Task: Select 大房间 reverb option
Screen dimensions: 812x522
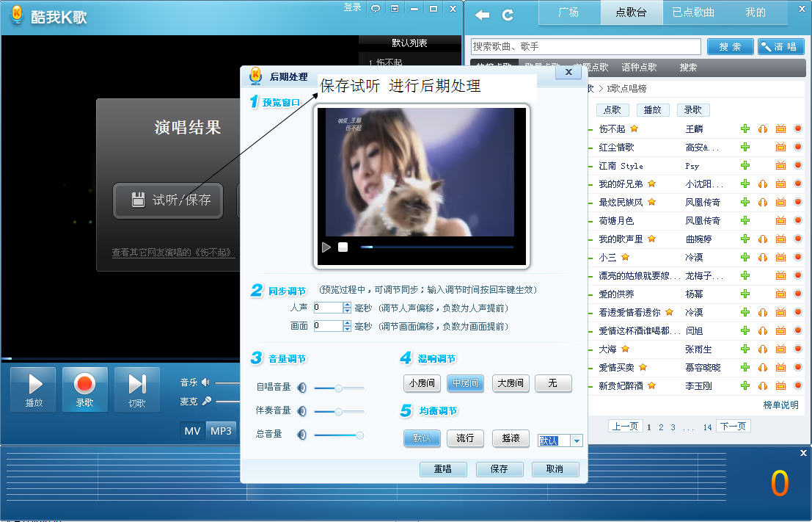Action: tap(511, 383)
